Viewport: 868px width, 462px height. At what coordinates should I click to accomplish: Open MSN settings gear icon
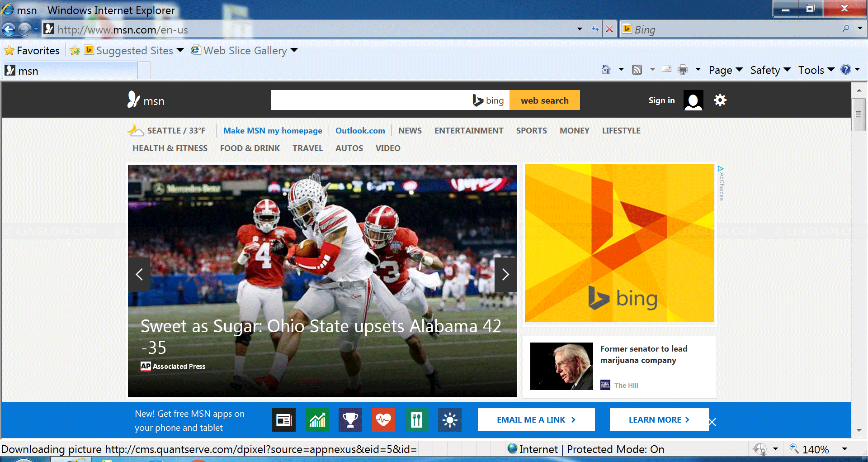click(x=720, y=100)
